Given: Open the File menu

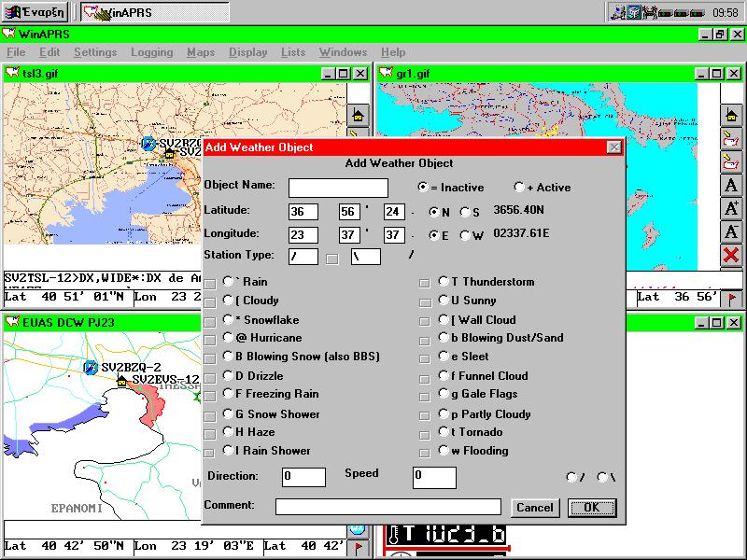Looking at the screenshot, I should click(x=16, y=52).
